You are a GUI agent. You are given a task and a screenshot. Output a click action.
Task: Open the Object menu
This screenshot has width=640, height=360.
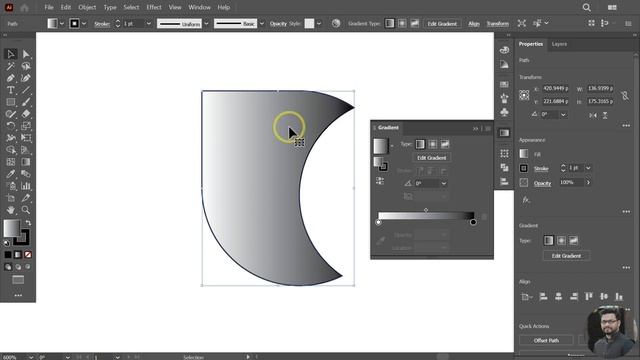(x=87, y=7)
